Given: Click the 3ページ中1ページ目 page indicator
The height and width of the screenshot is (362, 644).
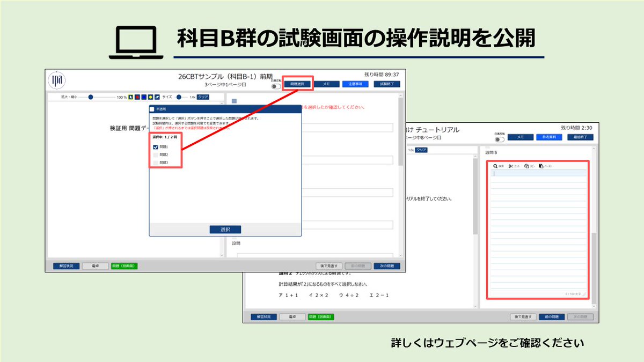Looking at the screenshot, I should [225, 85].
